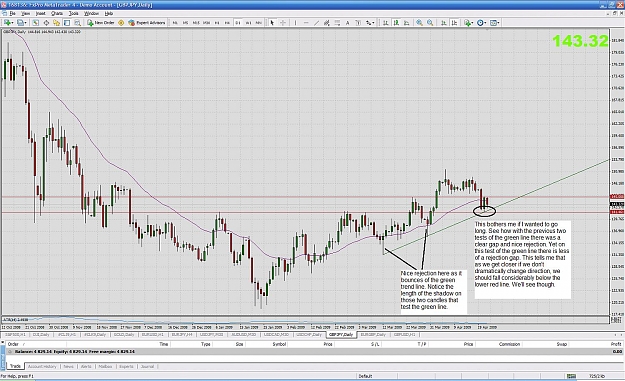The image size is (625, 381).
Task: Switch to GOLD,Daily chart tab
Action: [124, 335]
